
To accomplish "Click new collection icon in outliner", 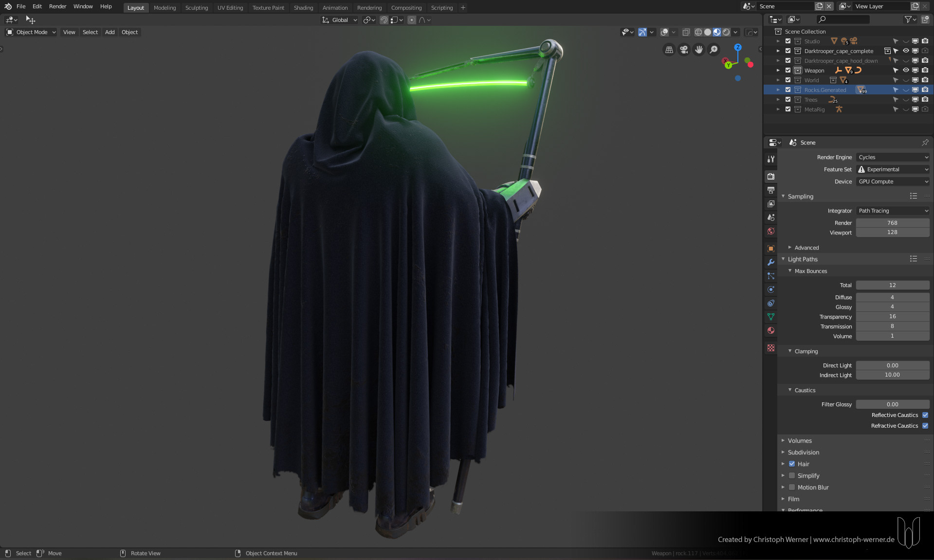I will [925, 19].
